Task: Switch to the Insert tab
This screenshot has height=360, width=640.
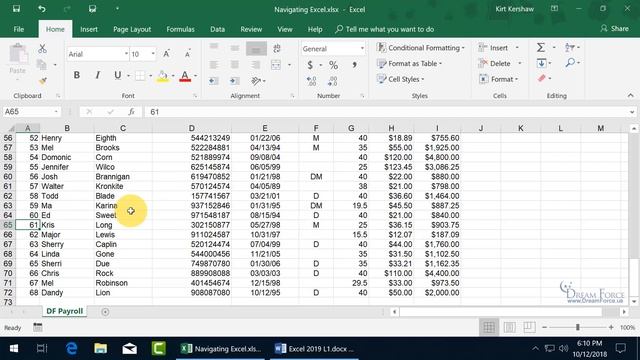Action: point(89,29)
